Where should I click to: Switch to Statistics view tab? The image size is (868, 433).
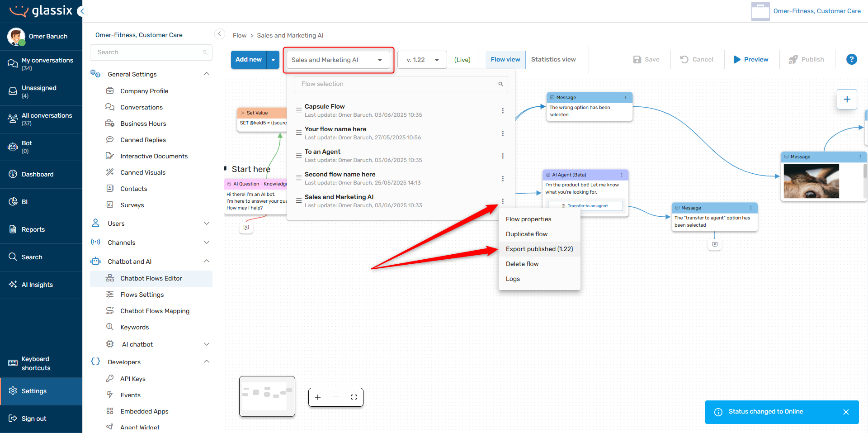[x=553, y=59]
